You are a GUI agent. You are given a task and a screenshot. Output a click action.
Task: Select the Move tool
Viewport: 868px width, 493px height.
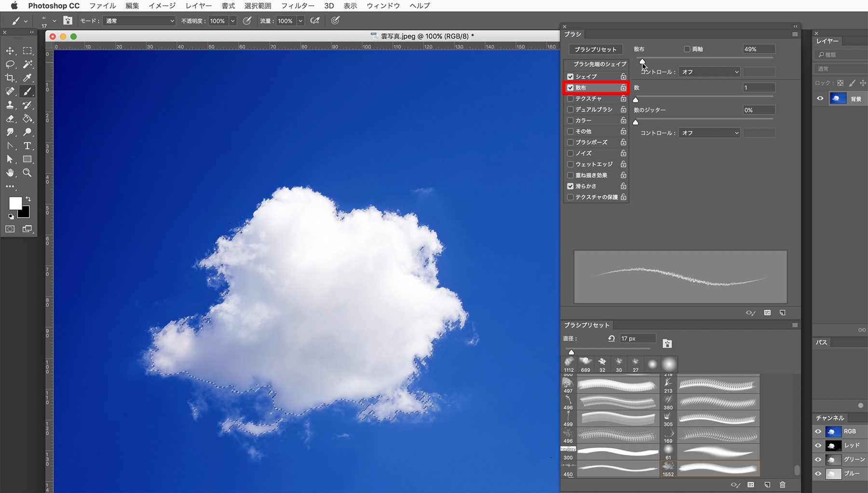coord(10,51)
